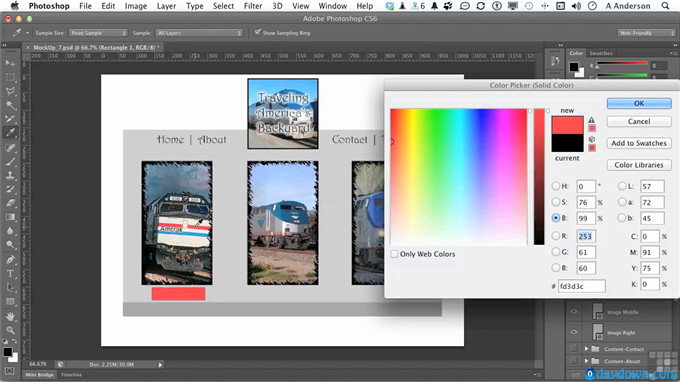
Task: Open Spotlight search in menu bar
Action: (665, 6)
